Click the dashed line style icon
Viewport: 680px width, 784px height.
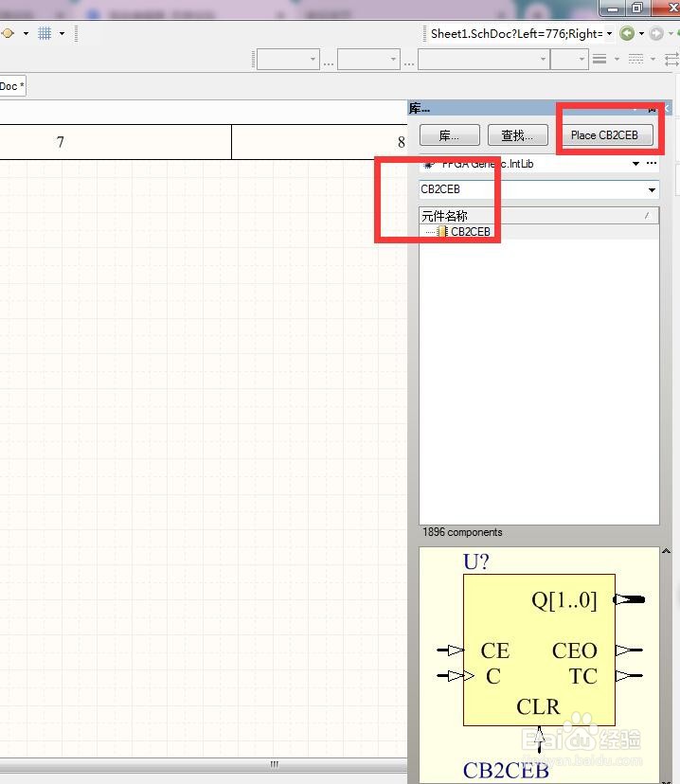tap(635, 59)
